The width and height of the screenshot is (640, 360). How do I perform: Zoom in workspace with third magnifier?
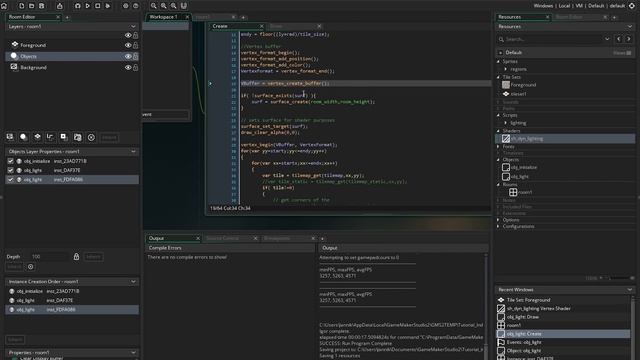pos(173,6)
